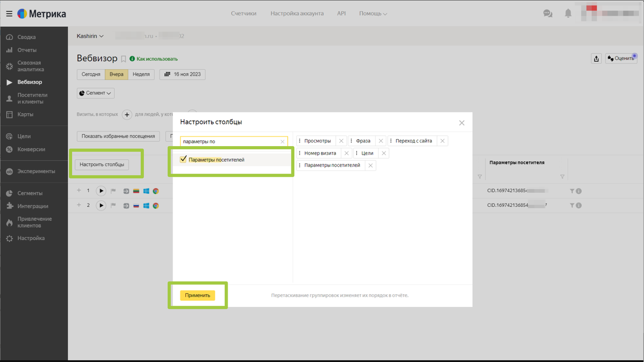Play the recording of visit 1
Image resolution: width=644 pixels, height=362 pixels.
point(100,191)
